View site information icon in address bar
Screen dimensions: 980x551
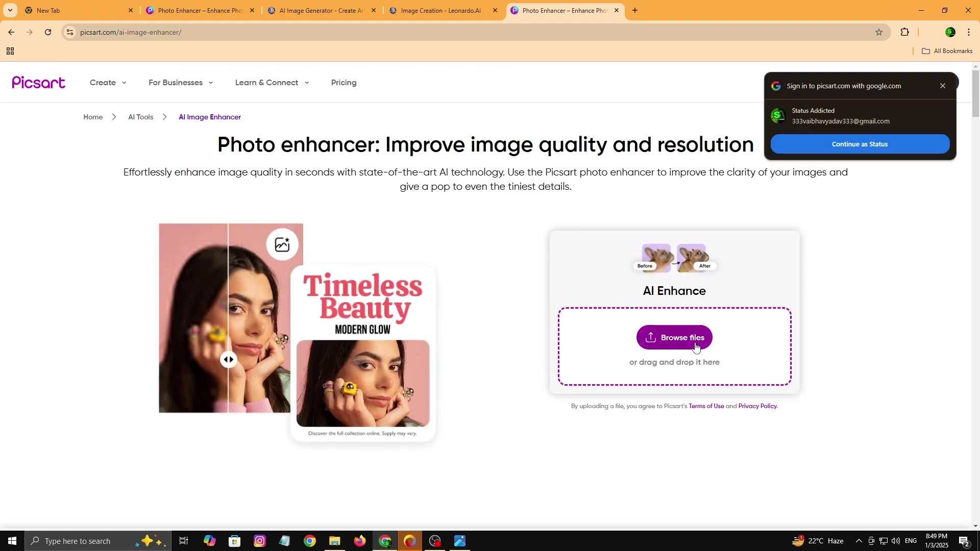click(x=70, y=32)
